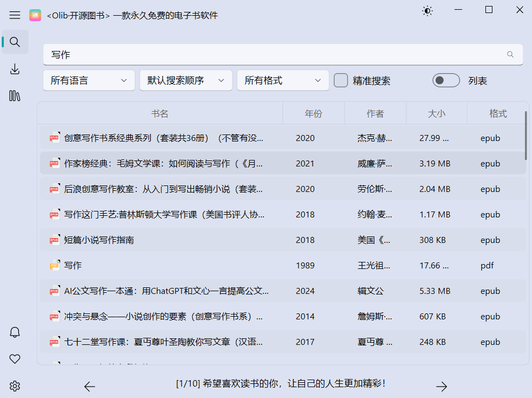This screenshot has height=398, width=532.
Task: Click author cell 辑文公
Action: 371,291
